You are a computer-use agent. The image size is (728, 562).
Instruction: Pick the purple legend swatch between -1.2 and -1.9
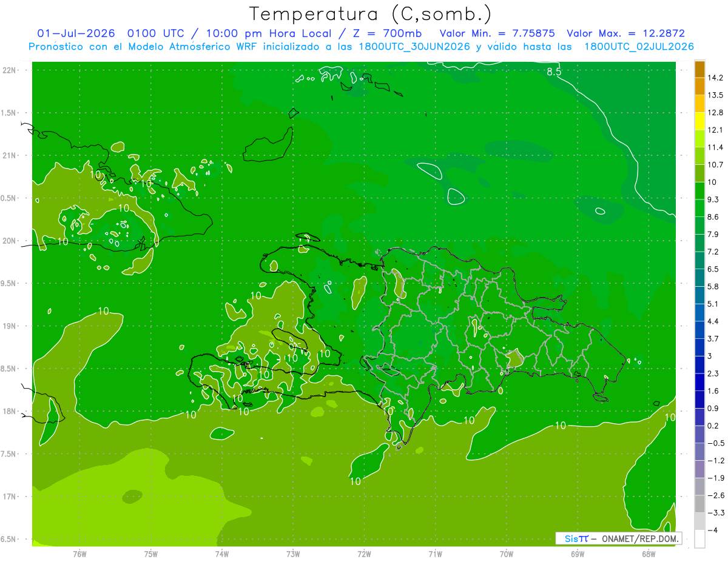699,469
